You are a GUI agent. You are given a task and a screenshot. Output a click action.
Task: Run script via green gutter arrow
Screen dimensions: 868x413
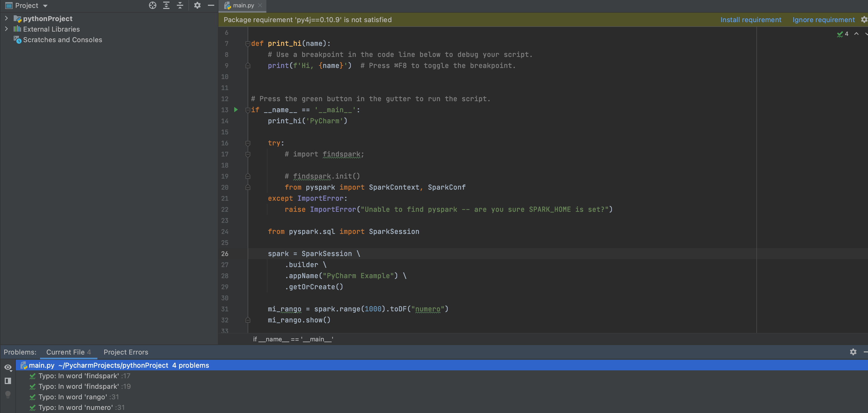pos(236,110)
